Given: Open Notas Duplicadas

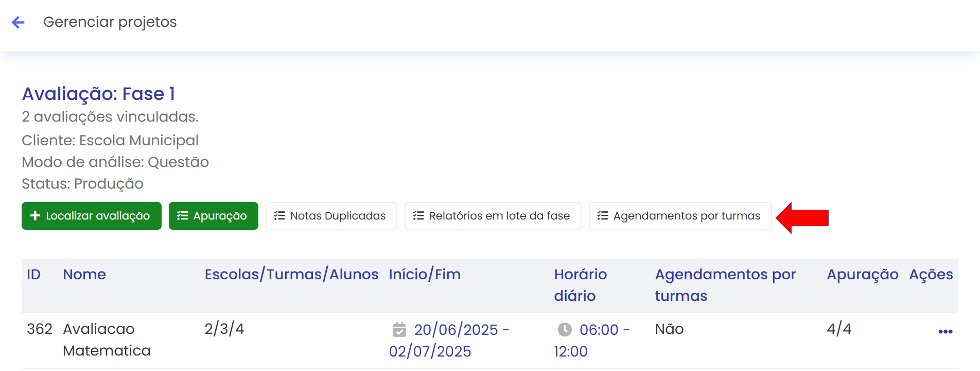Looking at the screenshot, I should (x=331, y=216).
